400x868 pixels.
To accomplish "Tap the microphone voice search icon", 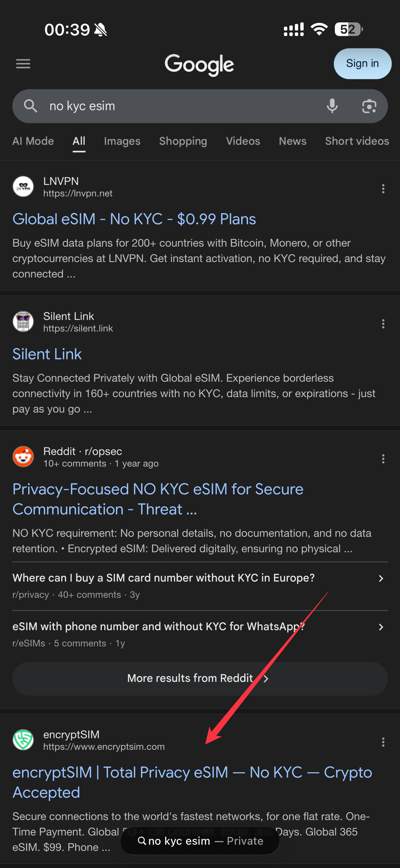I will tap(332, 106).
